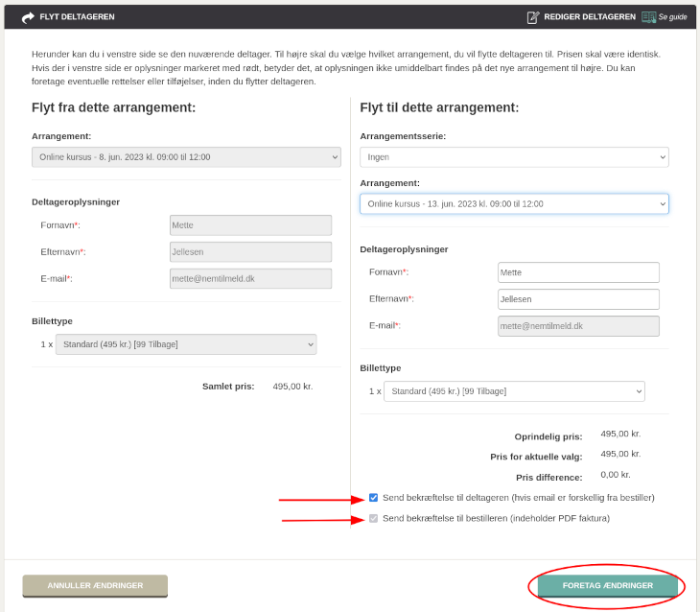Screen dimensions: 700x612
Task: Toggle Send bekræftelse til deltageren checkbox
Action: [373, 498]
